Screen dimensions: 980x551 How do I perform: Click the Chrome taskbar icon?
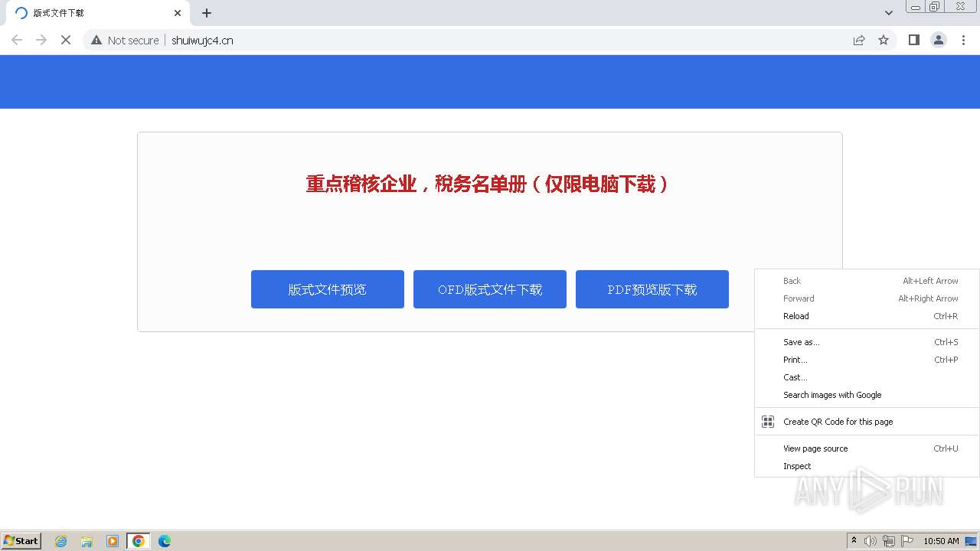click(x=139, y=541)
